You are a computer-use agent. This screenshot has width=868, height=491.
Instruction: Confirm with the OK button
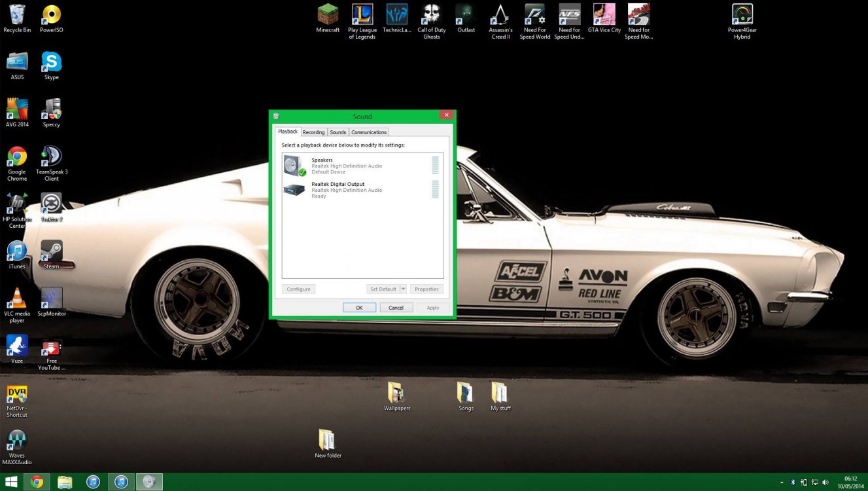[359, 307]
